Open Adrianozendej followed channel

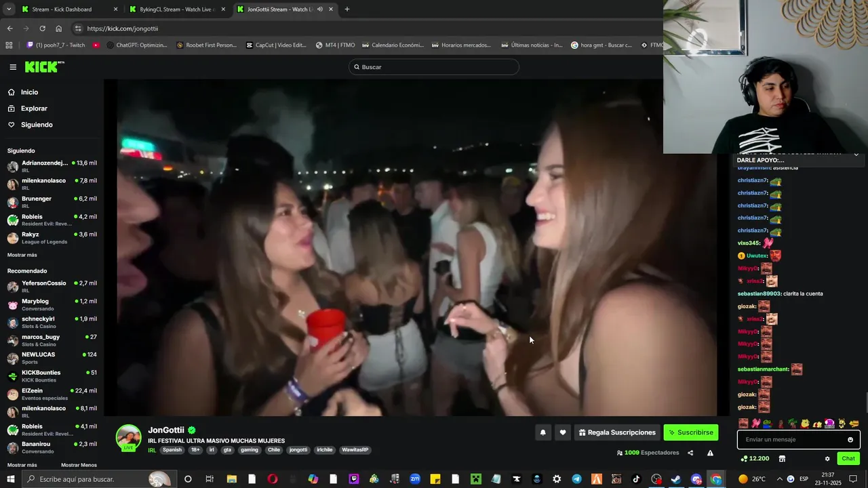pos(52,167)
